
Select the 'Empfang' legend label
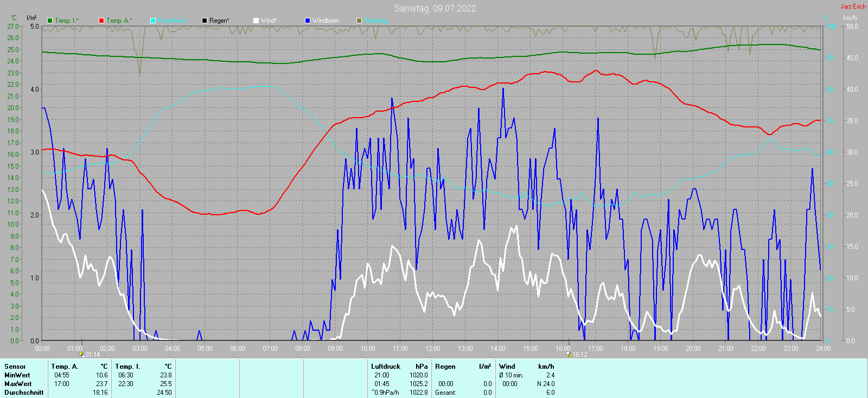tap(375, 21)
